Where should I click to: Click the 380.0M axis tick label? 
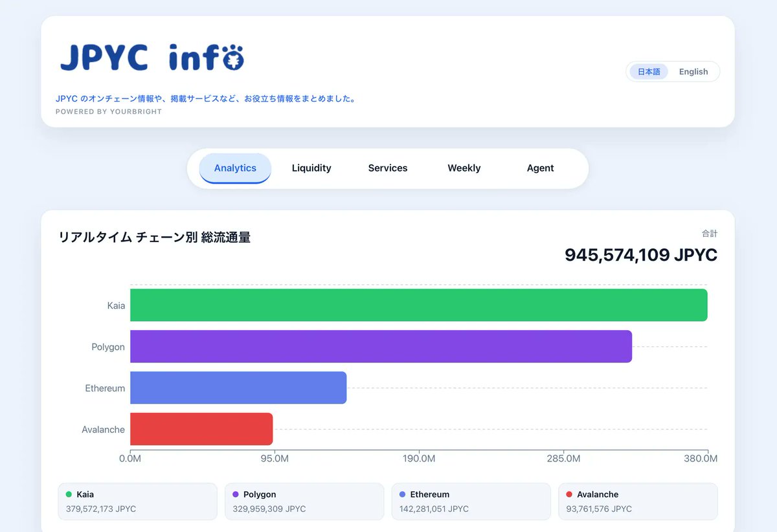[701, 459]
